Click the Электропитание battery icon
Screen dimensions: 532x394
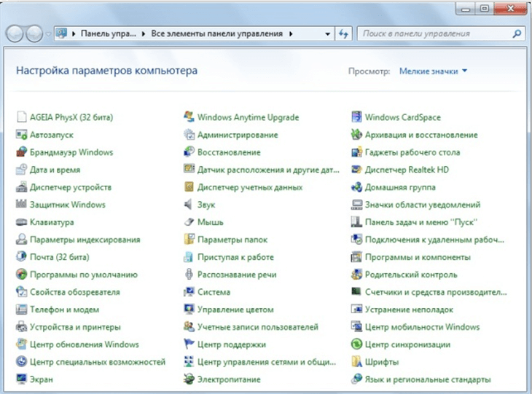(189, 379)
